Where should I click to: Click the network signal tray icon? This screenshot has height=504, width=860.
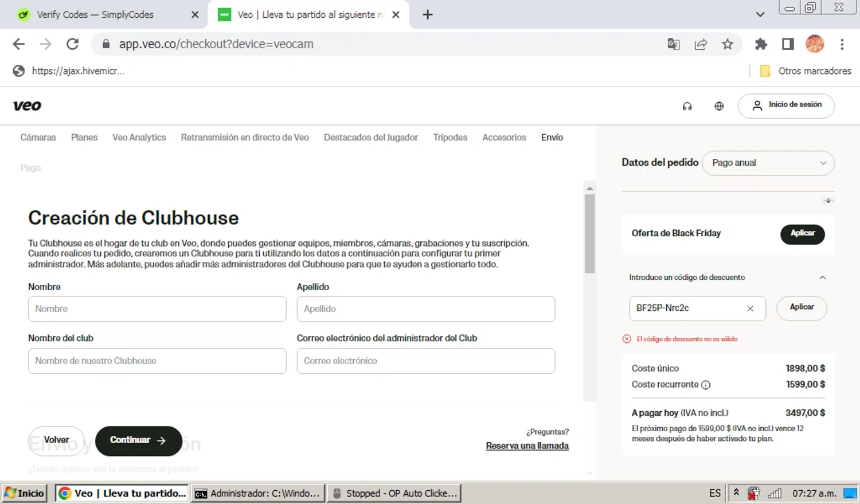[x=775, y=493]
